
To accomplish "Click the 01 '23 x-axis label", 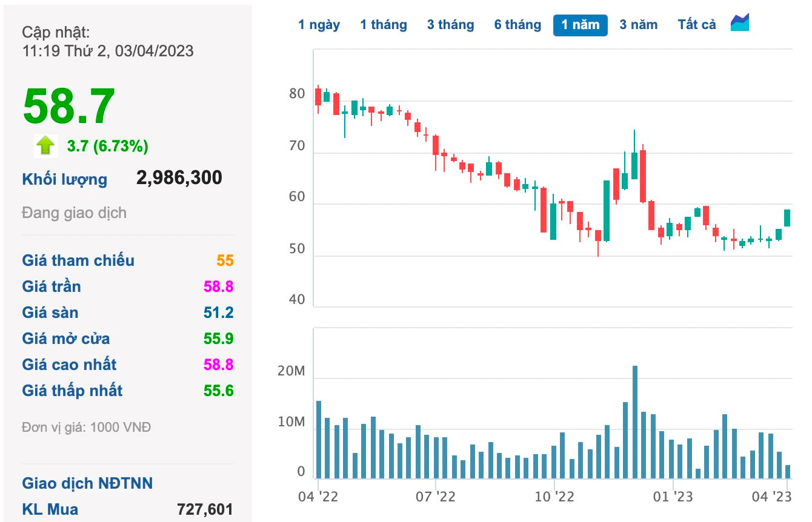I will (x=673, y=497).
